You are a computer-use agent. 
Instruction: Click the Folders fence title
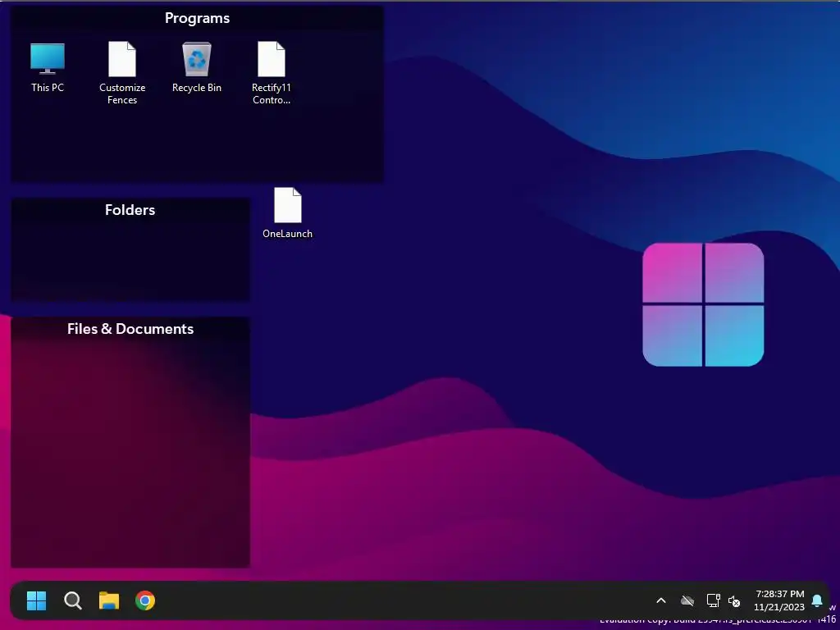pos(130,210)
